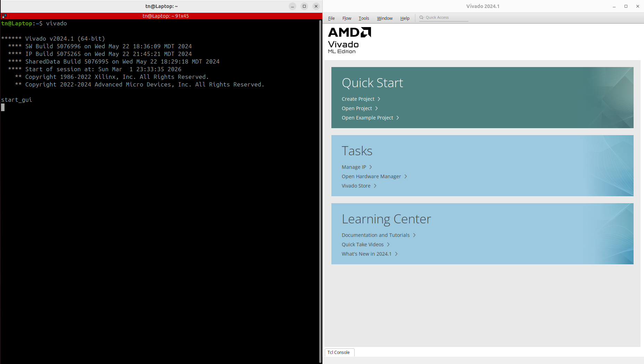Open the File menu
The image size is (644, 364).
pyautogui.click(x=331, y=18)
